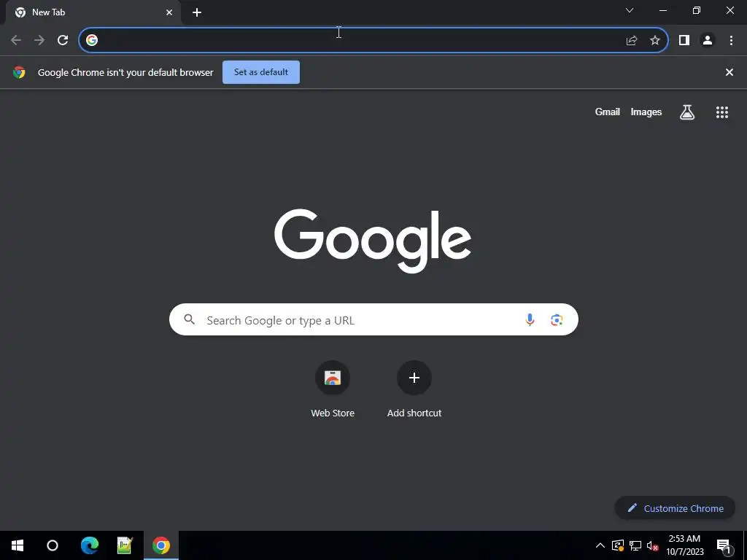
Task: Expand the tab search chevron
Action: click(x=630, y=10)
